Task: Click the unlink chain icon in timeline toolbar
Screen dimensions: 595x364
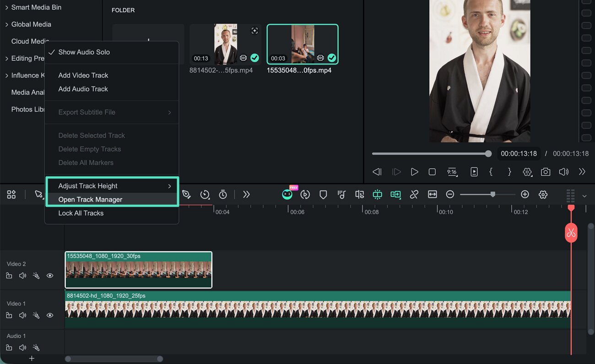Action: [x=414, y=195]
